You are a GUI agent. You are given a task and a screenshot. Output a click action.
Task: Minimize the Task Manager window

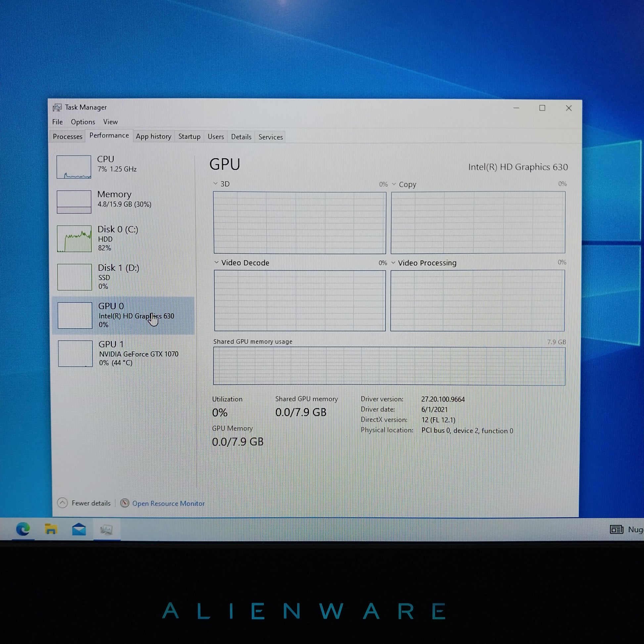coord(516,108)
